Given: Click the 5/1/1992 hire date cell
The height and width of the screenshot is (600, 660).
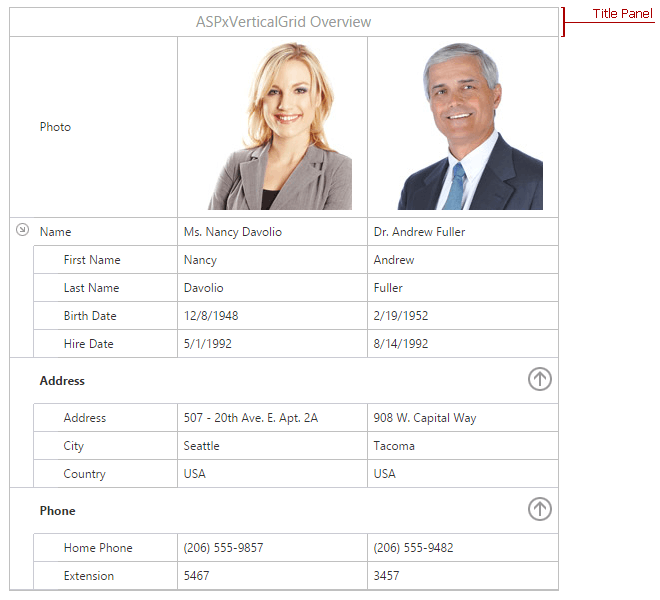Looking at the screenshot, I should 272,344.
